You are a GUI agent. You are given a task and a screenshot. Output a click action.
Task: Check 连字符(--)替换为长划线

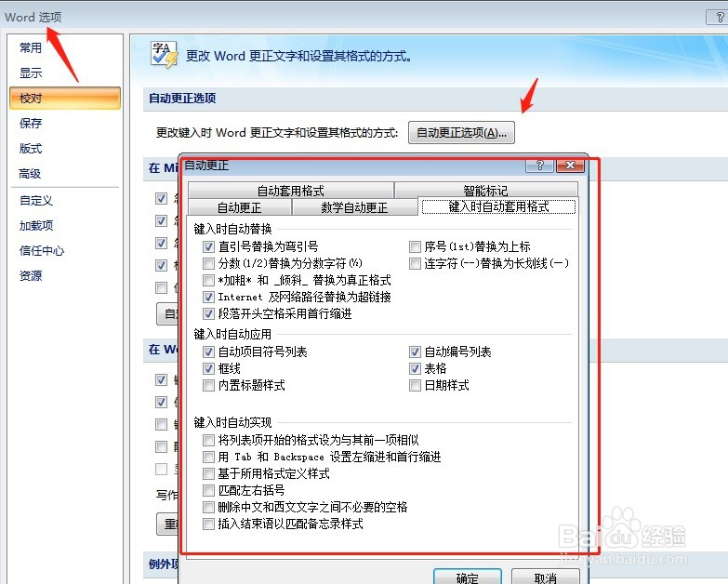click(x=415, y=264)
